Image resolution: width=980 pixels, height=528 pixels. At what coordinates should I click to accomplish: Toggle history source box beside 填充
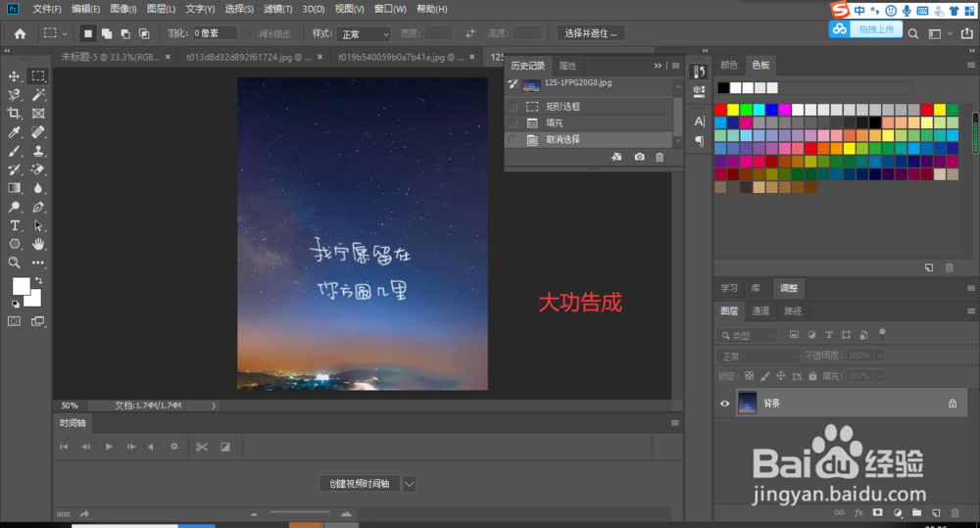coord(513,123)
